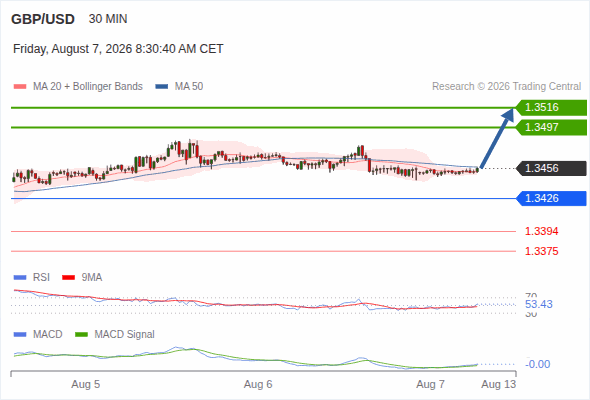Image resolution: width=590 pixels, height=400 pixels.
Task: Select the 1.3516 resistance price tag
Action: tap(551, 108)
